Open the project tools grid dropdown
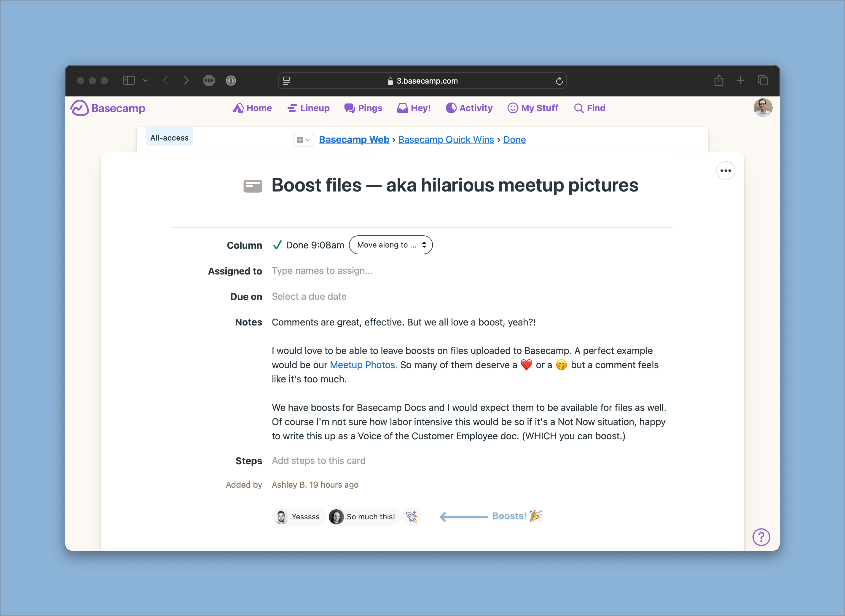This screenshot has width=845, height=616. [x=303, y=140]
